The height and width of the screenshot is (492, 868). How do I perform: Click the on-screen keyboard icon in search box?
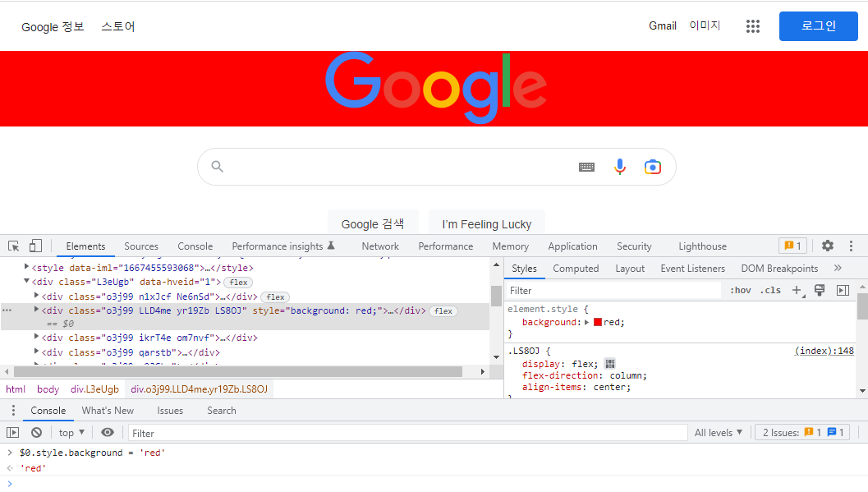point(586,167)
